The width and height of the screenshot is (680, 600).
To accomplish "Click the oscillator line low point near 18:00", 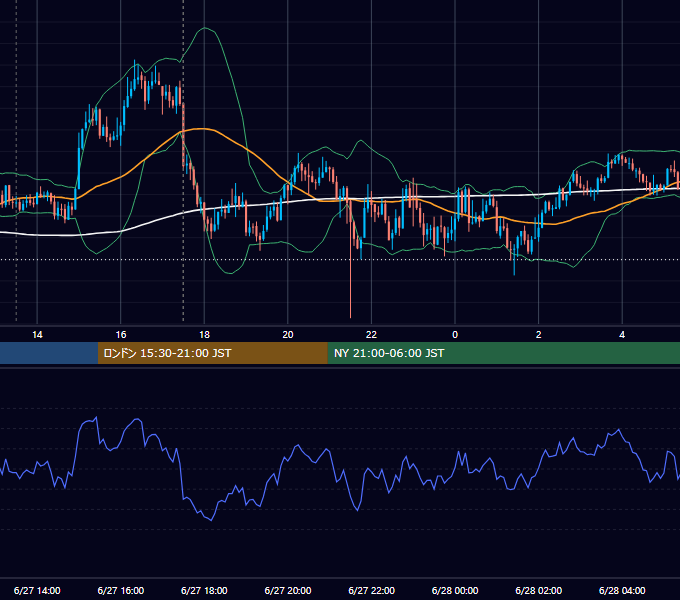I will [211, 520].
